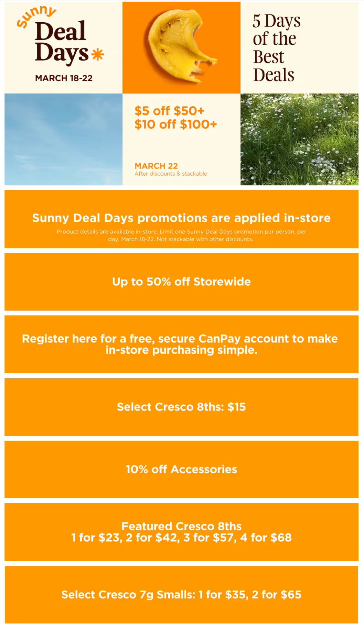Click "After discounts & stackable" note
The width and height of the screenshot is (364, 627).
[x=171, y=174]
